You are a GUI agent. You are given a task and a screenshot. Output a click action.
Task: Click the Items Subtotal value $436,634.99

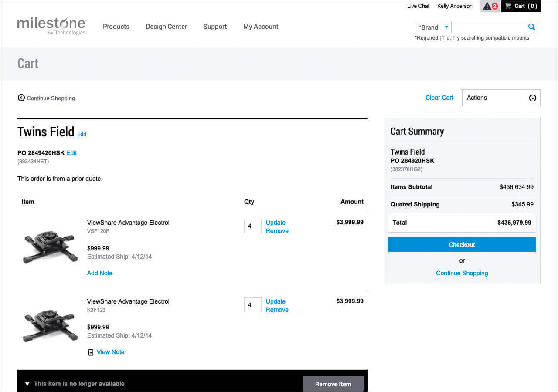517,187
